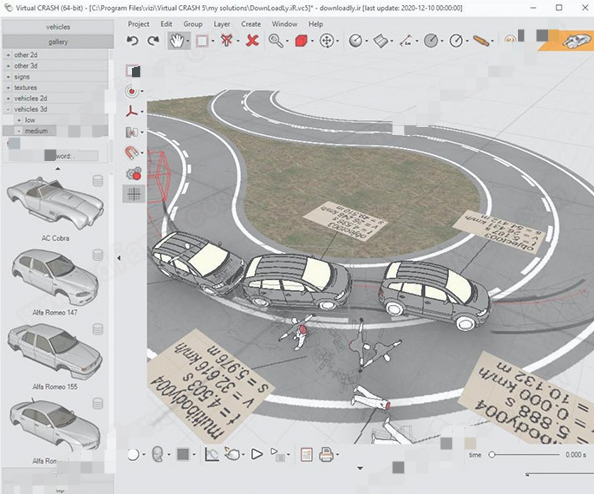
Task: Click the 'gallery' panel button
Action: [x=58, y=42]
